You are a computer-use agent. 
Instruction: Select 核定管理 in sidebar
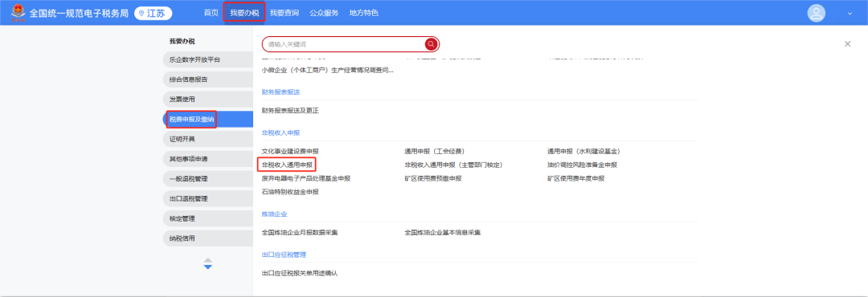point(207,218)
